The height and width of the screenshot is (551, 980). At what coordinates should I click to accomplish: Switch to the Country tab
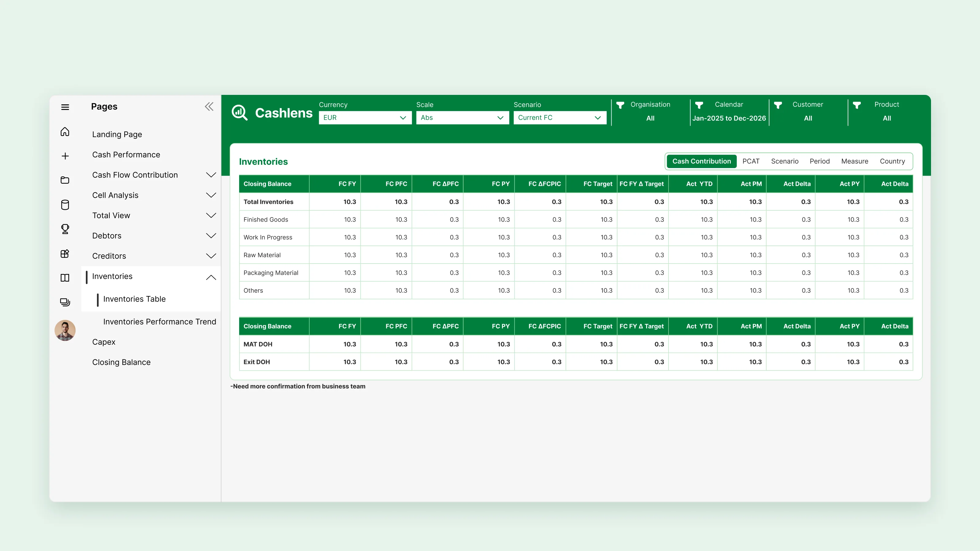pos(892,161)
